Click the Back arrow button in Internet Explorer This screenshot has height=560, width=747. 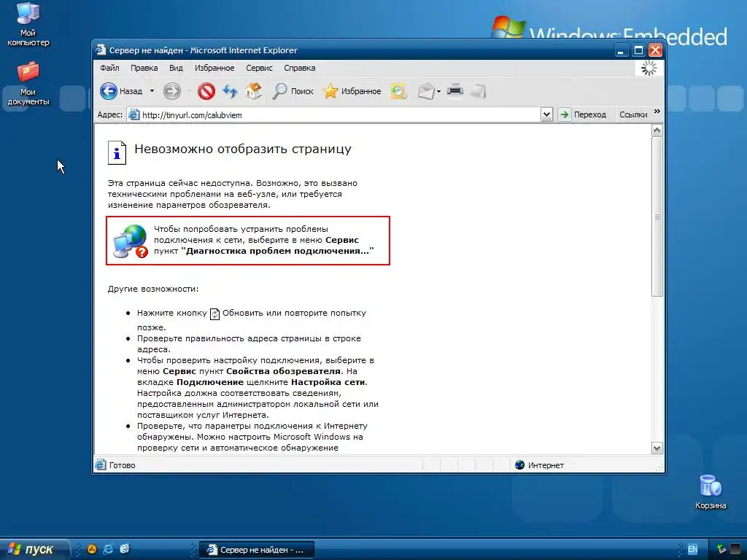109,91
